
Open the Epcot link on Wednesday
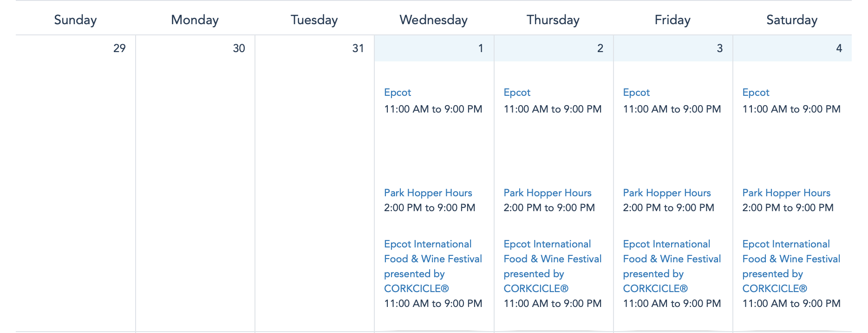tap(398, 93)
